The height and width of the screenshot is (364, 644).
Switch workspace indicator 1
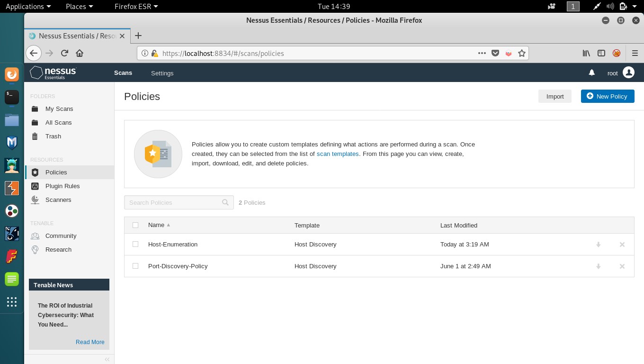click(573, 6)
